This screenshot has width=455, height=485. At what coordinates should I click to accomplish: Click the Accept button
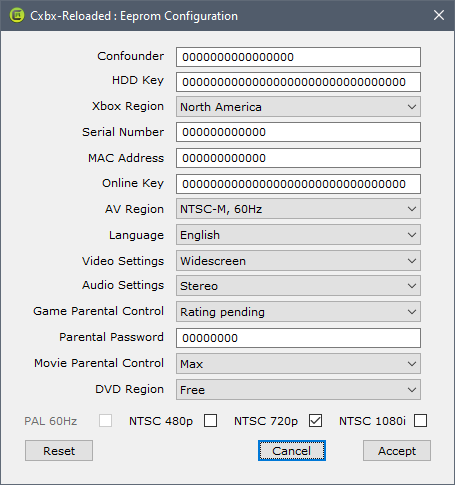tap(397, 451)
